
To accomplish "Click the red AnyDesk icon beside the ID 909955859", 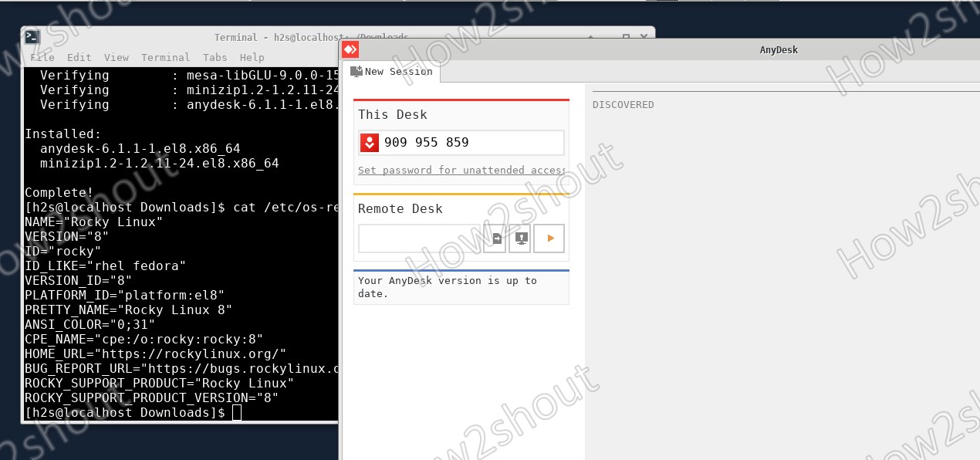I will click(x=369, y=142).
